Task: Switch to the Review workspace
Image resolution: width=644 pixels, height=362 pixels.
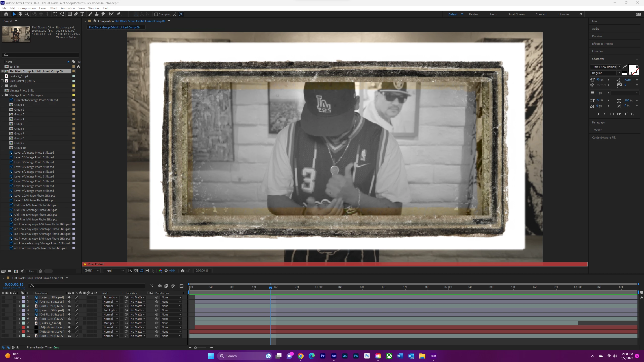Action: pyautogui.click(x=473, y=14)
